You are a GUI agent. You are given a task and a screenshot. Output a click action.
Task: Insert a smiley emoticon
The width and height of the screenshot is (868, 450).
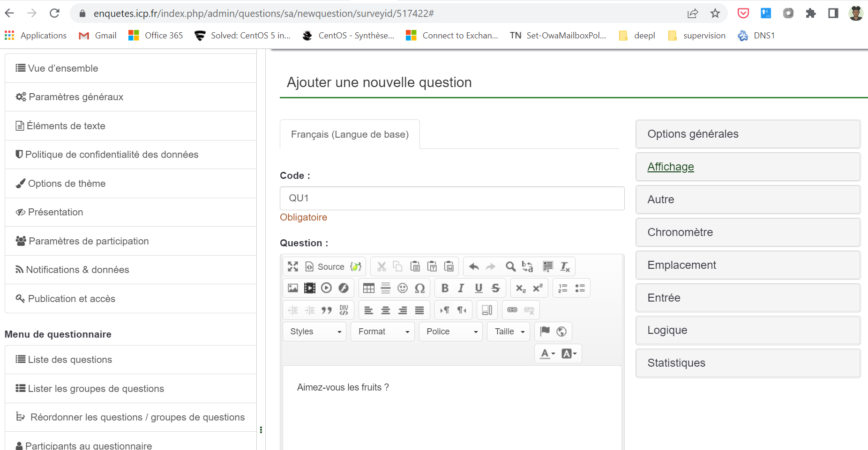[403, 288]
